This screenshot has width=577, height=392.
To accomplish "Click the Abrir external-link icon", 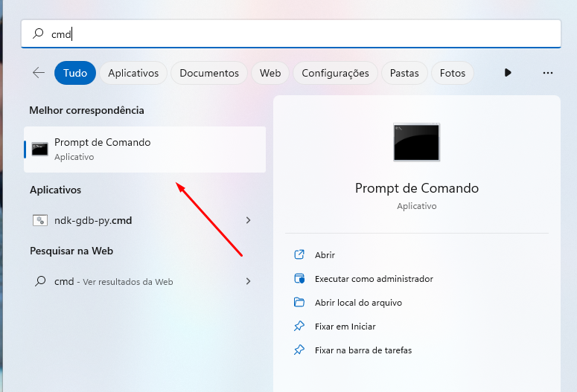I will pos(299,254).
